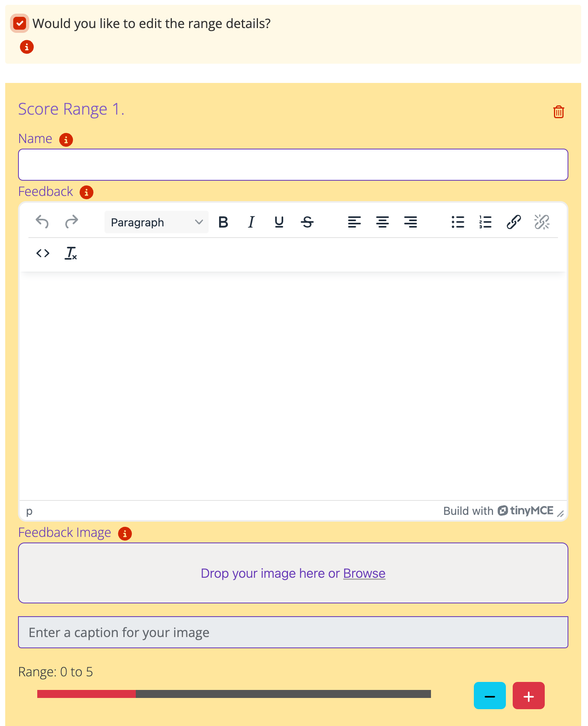
Task: Click inside the feedback text area
Action: 293,387
